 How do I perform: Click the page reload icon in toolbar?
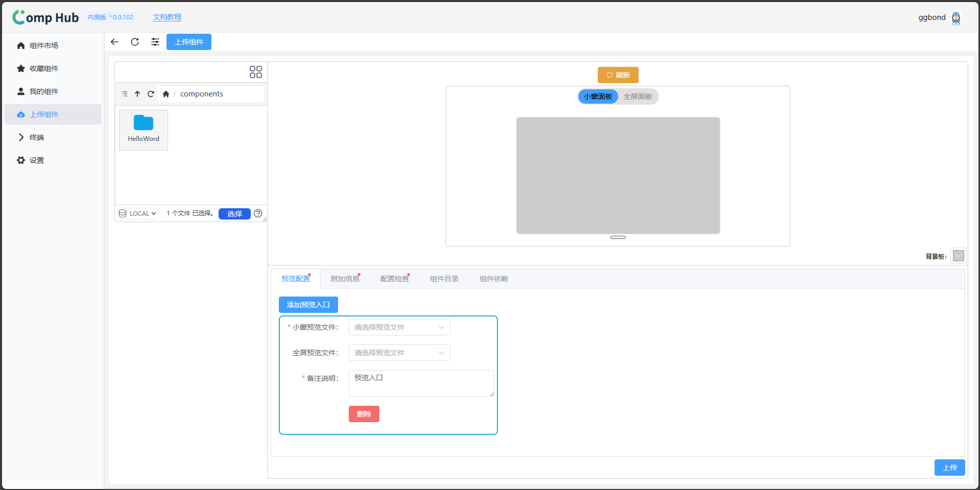point(135,42)
